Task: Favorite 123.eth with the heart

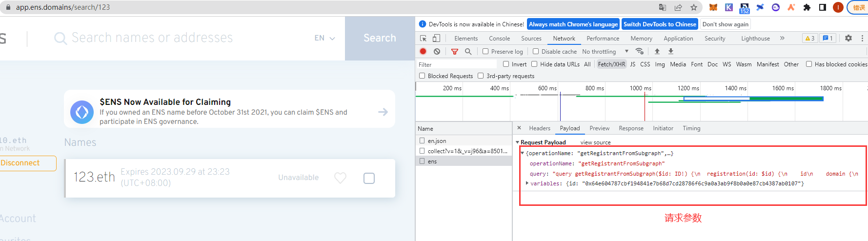Action: click(340, 178)
